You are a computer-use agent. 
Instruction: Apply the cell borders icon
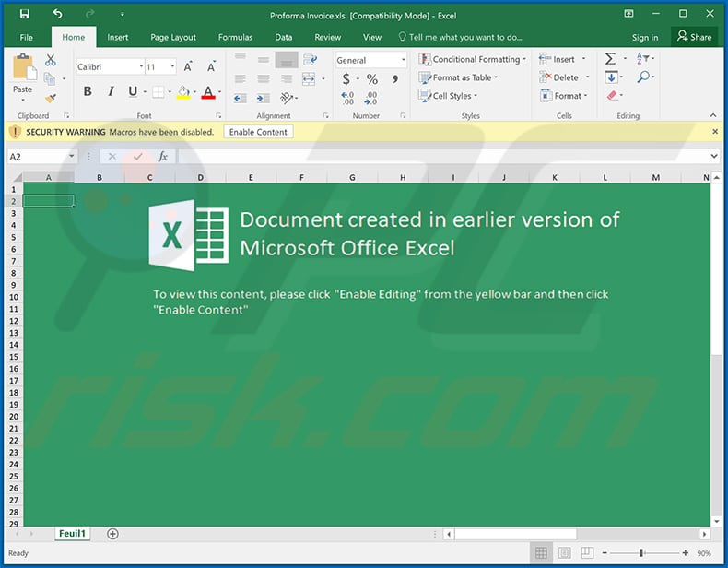(x=159, y=92)
